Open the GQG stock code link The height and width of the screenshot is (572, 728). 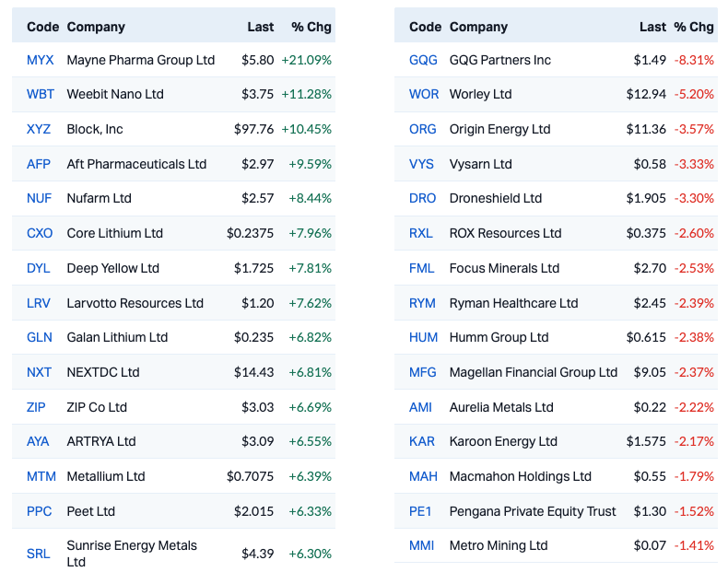tap(423, 60)
